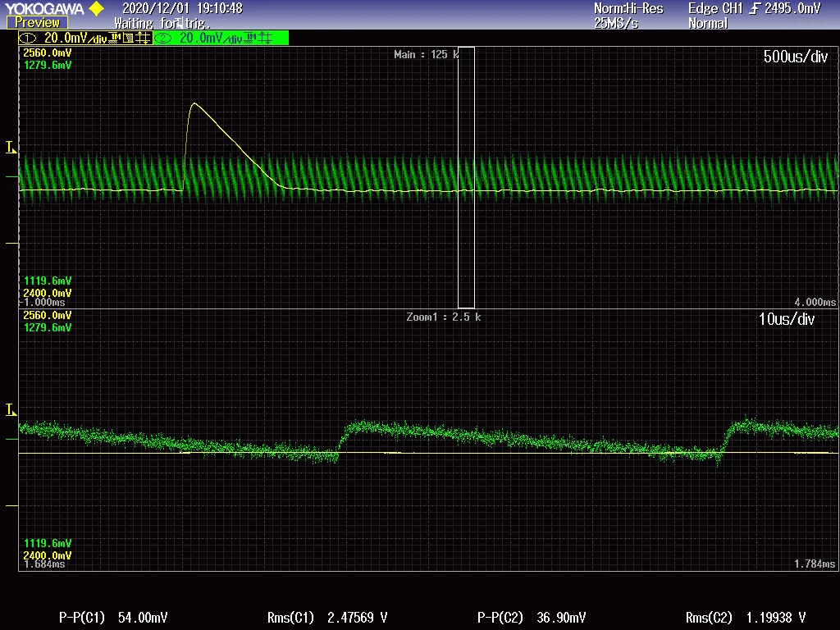Screen dimensions: 840x630
Task: Click the trigger level T marker in main window
Action: (x=11, y=148)
